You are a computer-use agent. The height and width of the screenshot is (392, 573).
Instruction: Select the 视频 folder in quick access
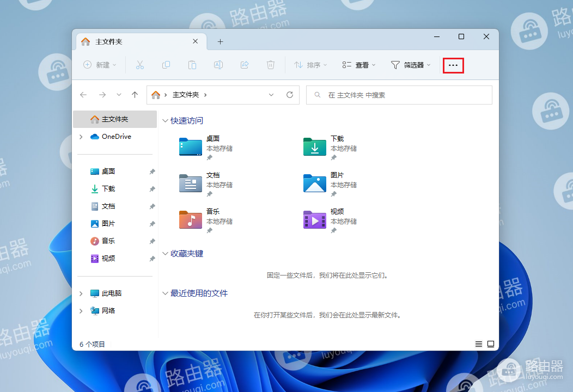click(331, 220)
